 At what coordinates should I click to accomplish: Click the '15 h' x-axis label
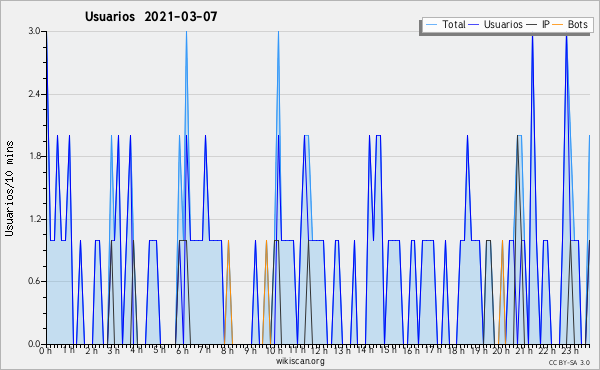click(x=388, y=350)
